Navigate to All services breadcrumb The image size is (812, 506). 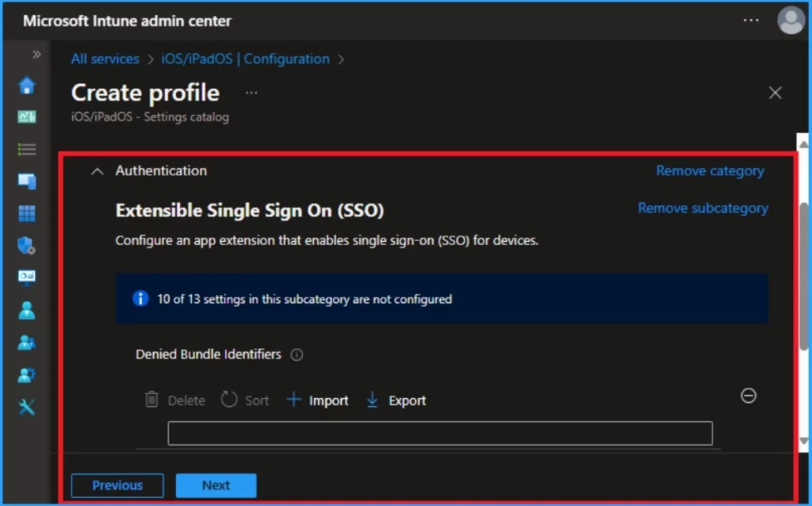click(105, 59)
